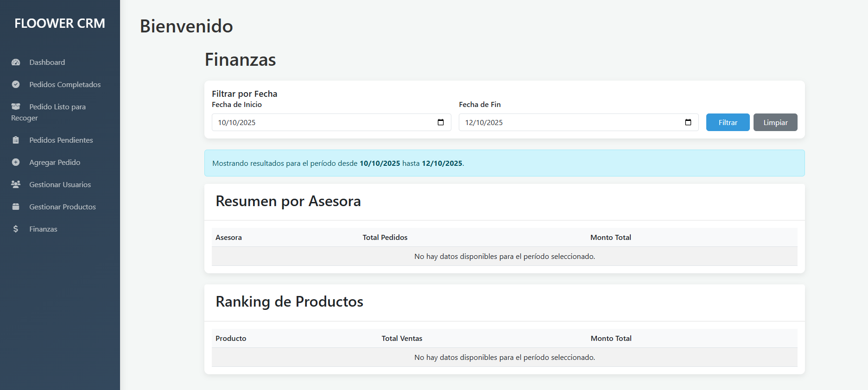
Task: Click the FLOOWER CRM brand title
Action: point(60,23)
